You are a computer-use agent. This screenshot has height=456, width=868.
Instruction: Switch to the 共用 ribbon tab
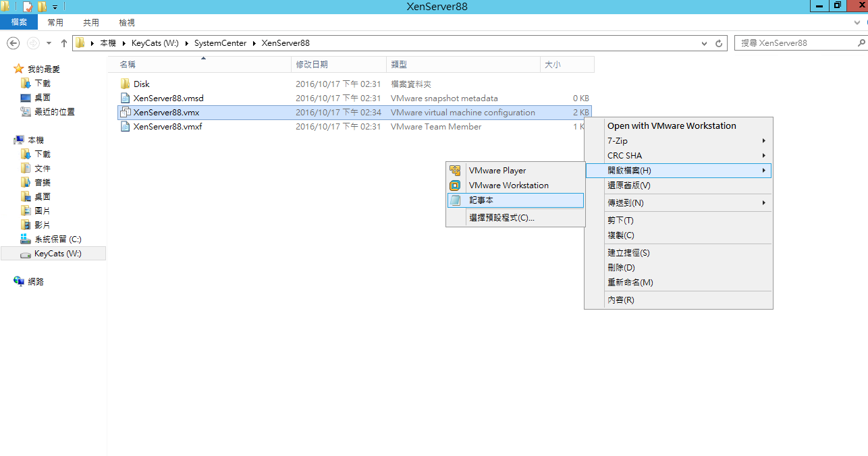click(91, 22)
